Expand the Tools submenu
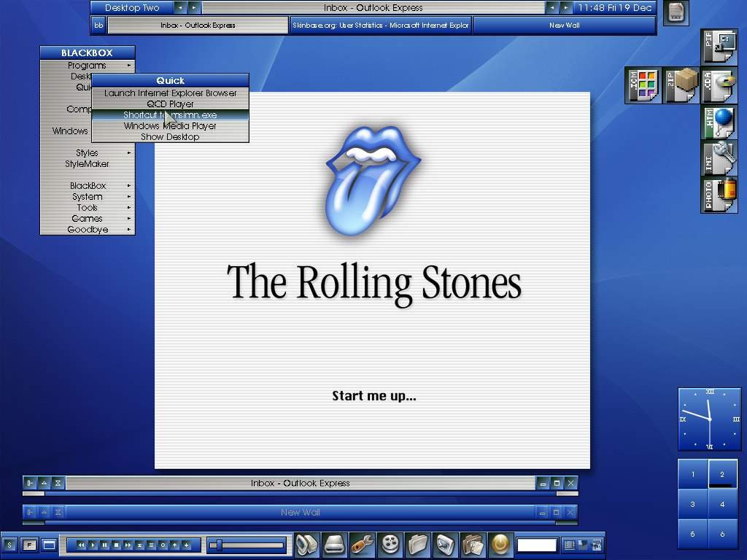The width and height of the screenshot is (747, 560). pos(88,208)
